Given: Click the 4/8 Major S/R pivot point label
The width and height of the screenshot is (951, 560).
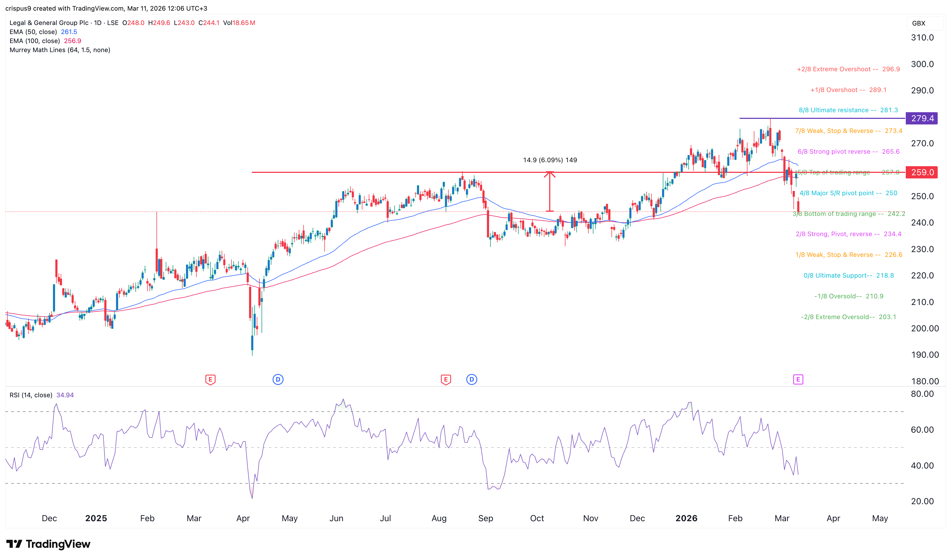Looking at the screenshot, I should coord(848,193).
